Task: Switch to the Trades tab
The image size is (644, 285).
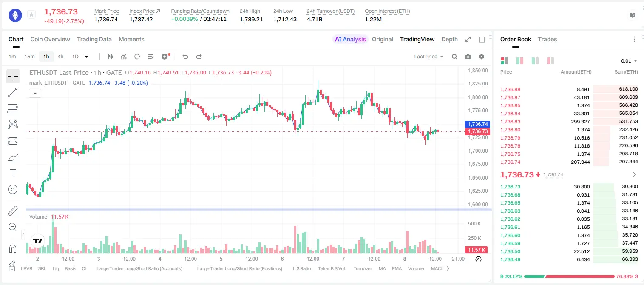Action: point(547,39)
